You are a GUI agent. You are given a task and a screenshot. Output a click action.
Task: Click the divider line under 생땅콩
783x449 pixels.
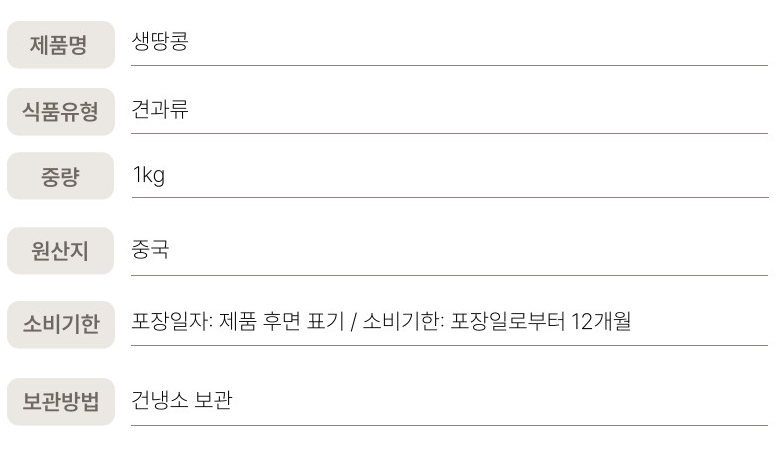click(x=449, y=66)
